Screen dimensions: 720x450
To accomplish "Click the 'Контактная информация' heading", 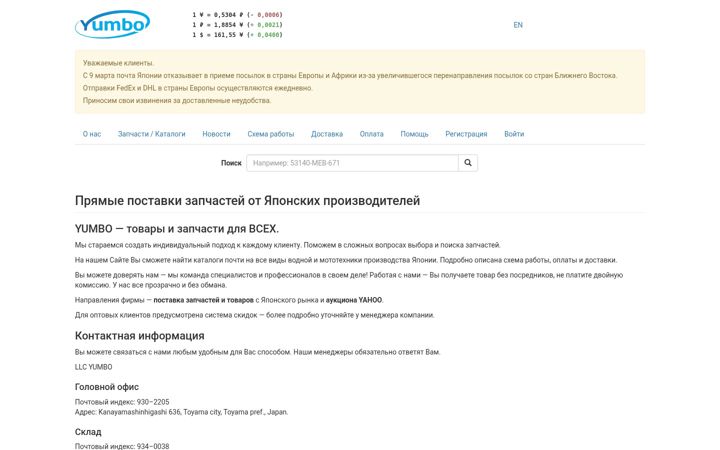I will click(x=140, y=336).
